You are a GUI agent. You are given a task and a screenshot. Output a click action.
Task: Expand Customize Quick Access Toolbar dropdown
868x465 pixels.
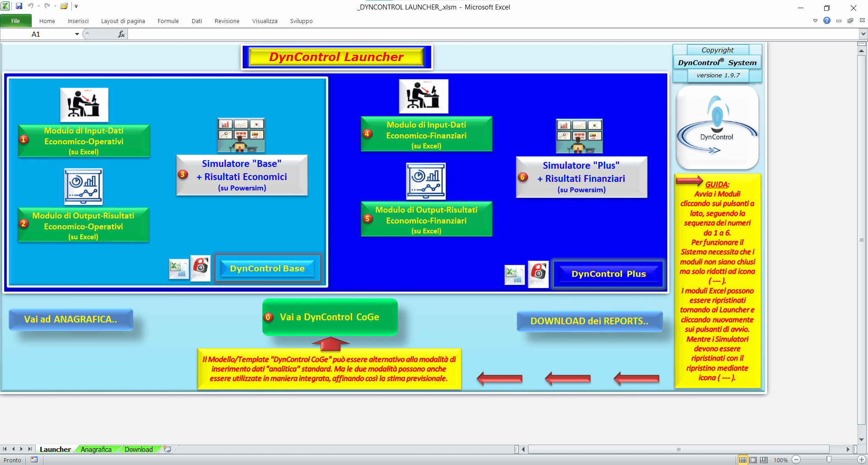(x=76, y=6)
